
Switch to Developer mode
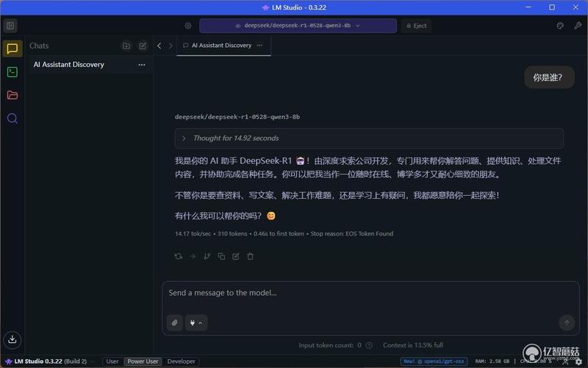coord(181,361)
